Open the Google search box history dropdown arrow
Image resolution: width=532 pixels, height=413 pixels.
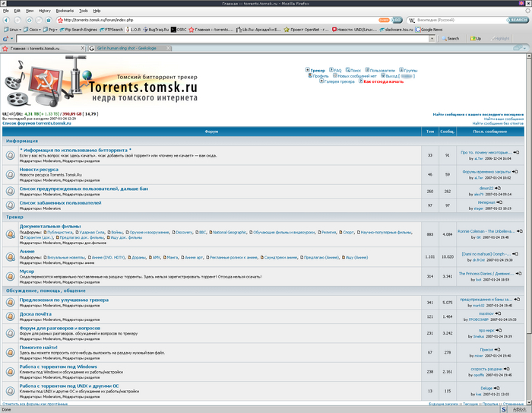click(x=432, y=39)
